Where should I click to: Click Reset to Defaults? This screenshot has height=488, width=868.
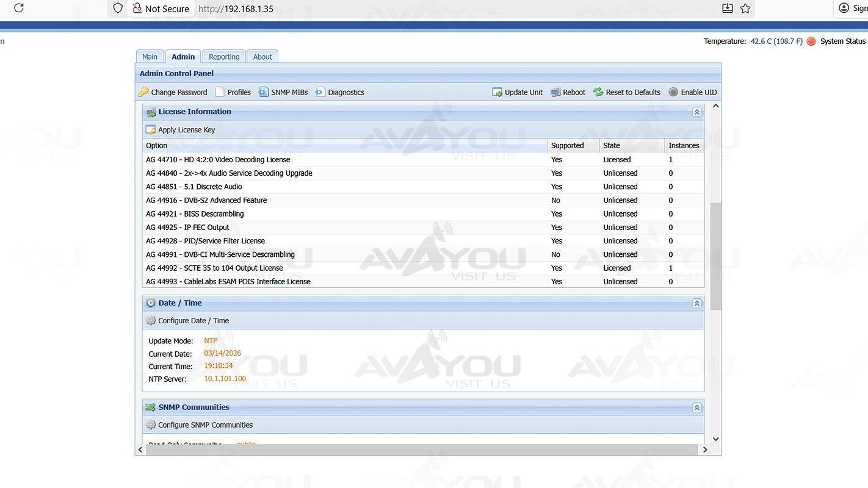[x=626, y=92]
